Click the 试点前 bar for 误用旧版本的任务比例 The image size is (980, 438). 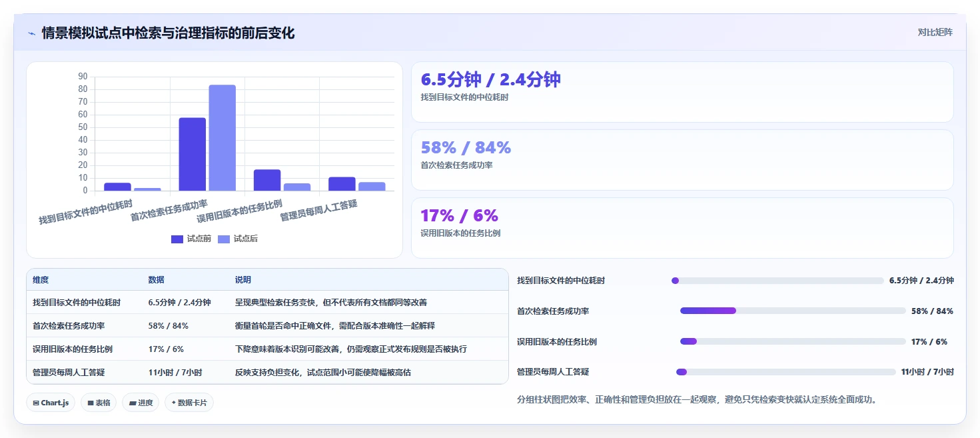pos(267,180)
